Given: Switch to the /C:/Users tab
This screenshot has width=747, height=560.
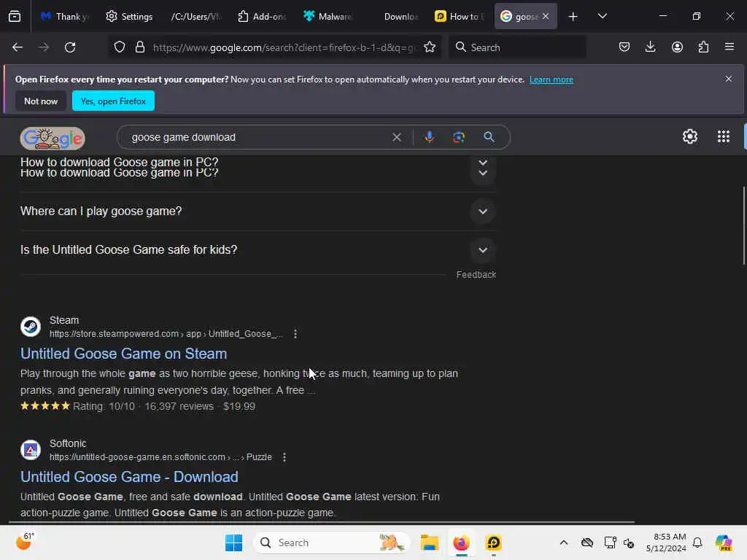Looking at the screenshot, I should (x=196, y=17).
